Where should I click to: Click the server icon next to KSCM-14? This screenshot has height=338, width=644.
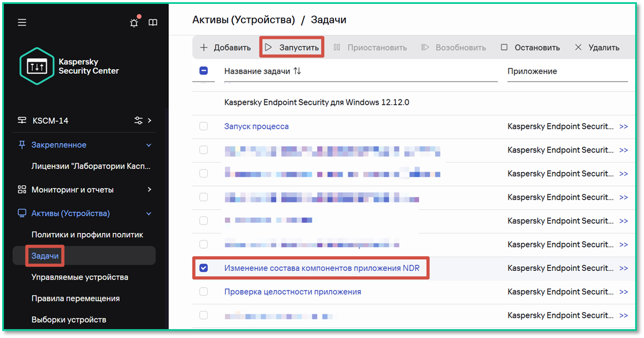point(22,120)
